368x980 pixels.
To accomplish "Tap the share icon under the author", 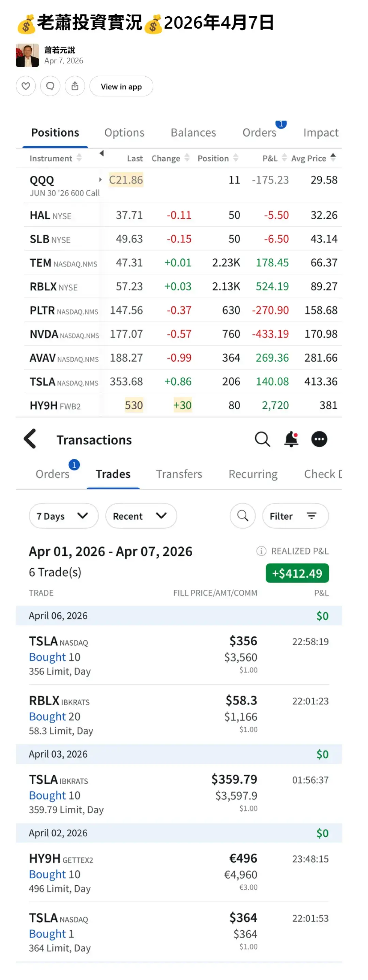I will [75, 86].
